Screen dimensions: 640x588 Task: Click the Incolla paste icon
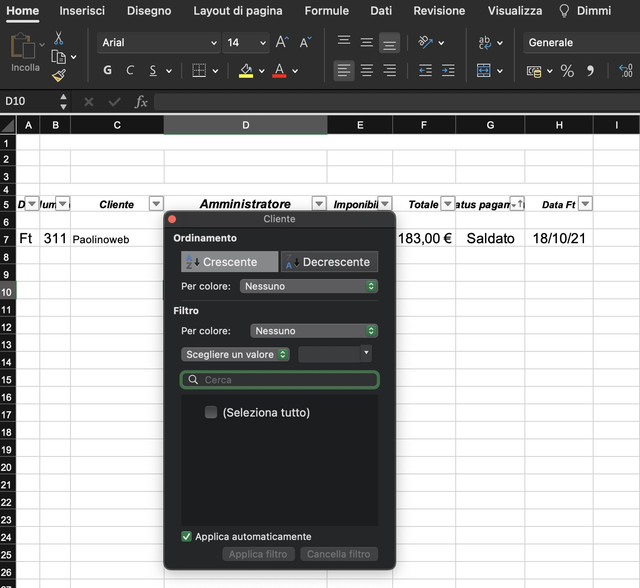point(23,46)
